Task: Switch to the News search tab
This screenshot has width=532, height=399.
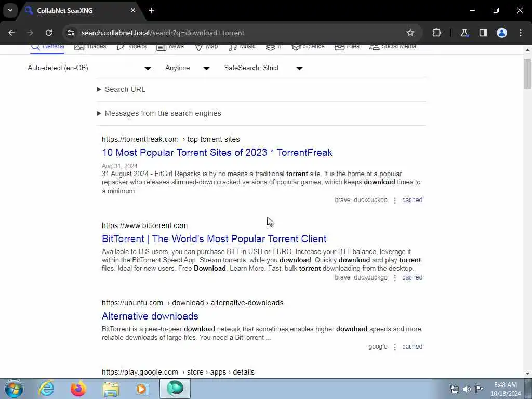Action: [170, 47]
